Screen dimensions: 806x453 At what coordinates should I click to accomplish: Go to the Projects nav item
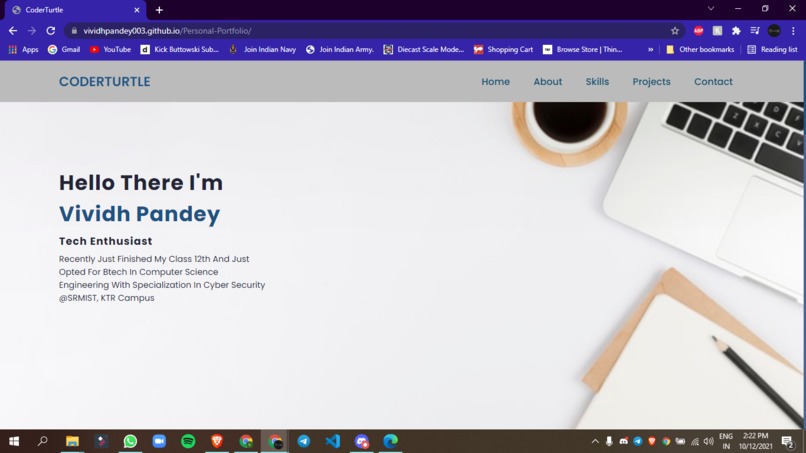click(651, 82)
